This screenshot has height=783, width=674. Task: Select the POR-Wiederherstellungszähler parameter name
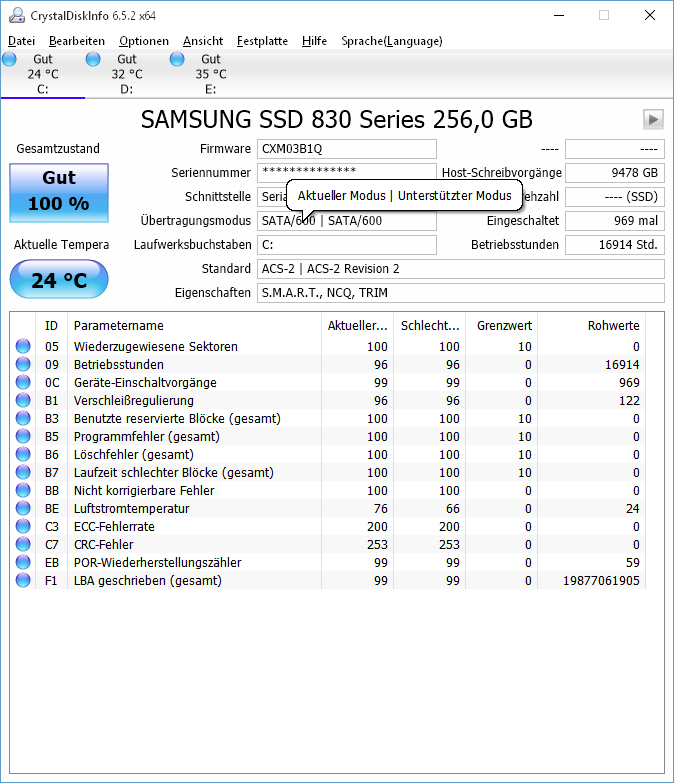tap(158, 562)
